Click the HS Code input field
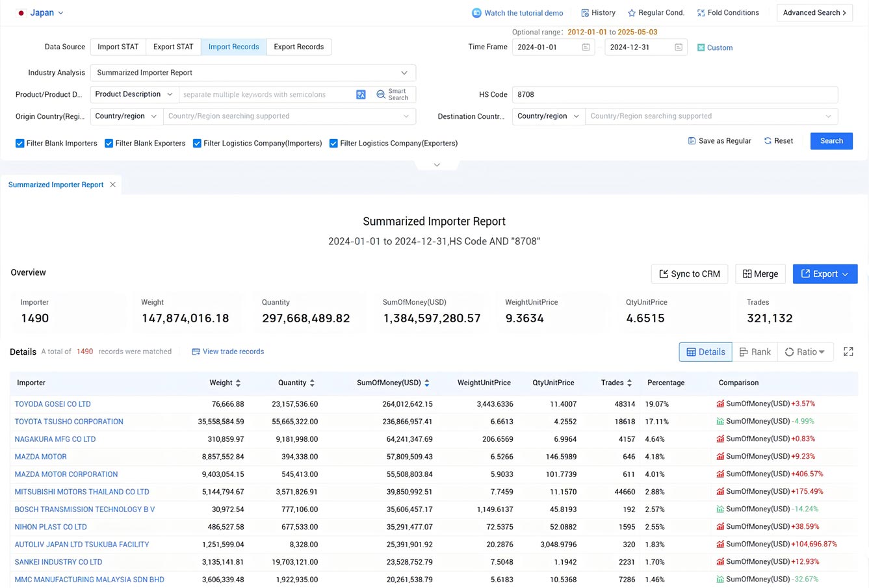The width and height of the screenshot is (869, 588). click(675, 95)
